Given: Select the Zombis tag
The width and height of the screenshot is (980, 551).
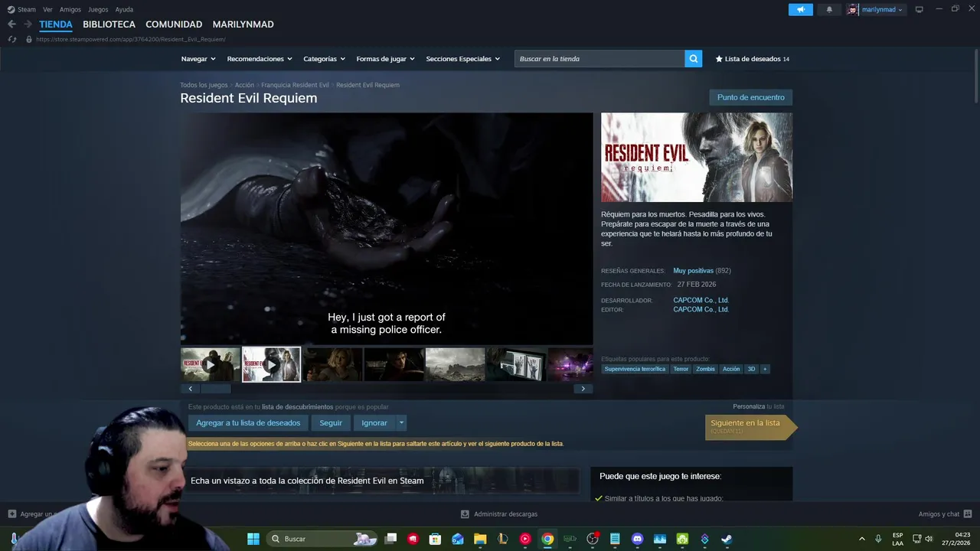Looking at the screenshot, I should [705, 369].
